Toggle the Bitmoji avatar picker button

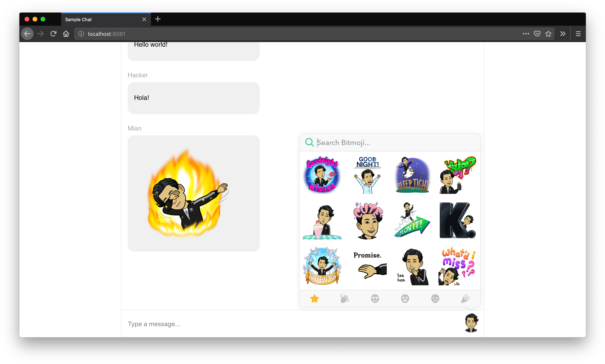(x=471, y=323)
